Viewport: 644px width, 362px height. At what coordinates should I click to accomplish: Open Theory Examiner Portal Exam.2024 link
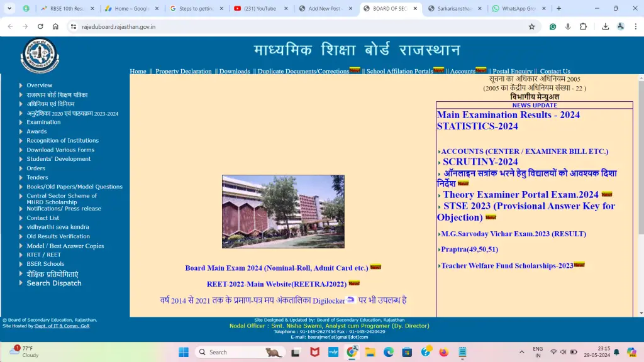click(x=521, y=195)
